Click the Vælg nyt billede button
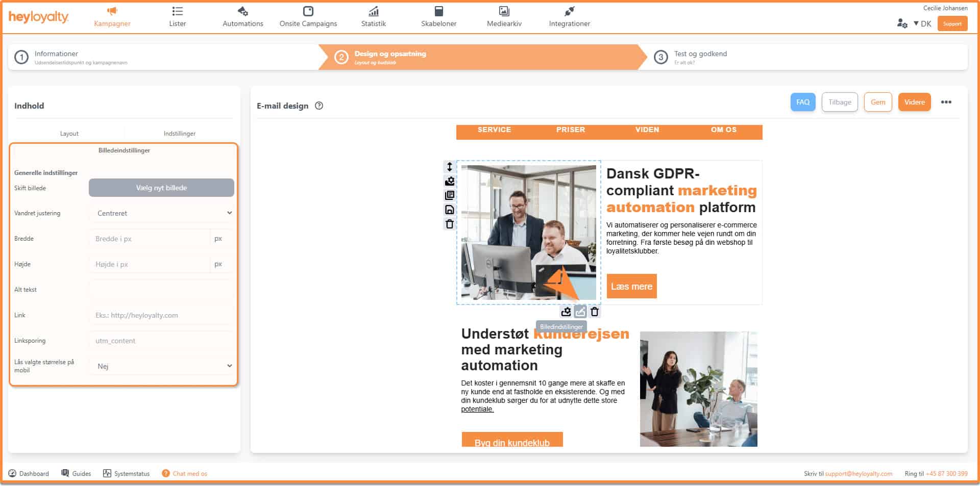The image size is (980, 486). (161, 188)
